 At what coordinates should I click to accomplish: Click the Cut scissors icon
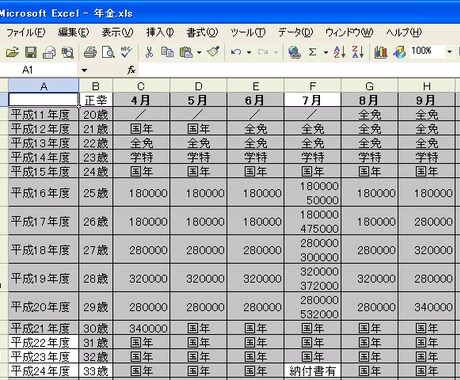coord(149,52)
